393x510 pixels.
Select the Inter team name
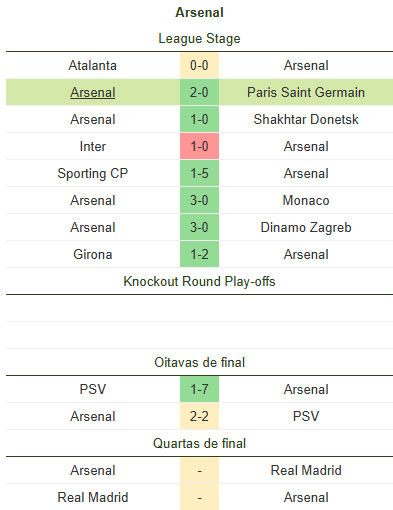(93, 146)
